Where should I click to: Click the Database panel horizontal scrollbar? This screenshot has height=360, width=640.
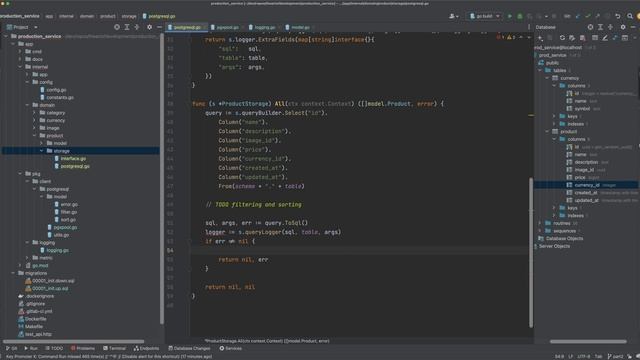588,341
